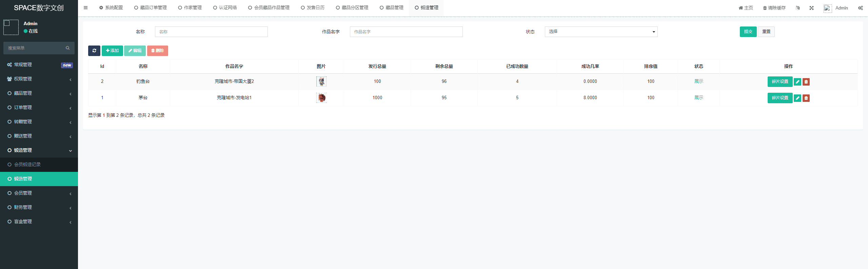868x269 pixels.
Task: Expand 会员管理 sidebar menu
Action: point(39,193)
